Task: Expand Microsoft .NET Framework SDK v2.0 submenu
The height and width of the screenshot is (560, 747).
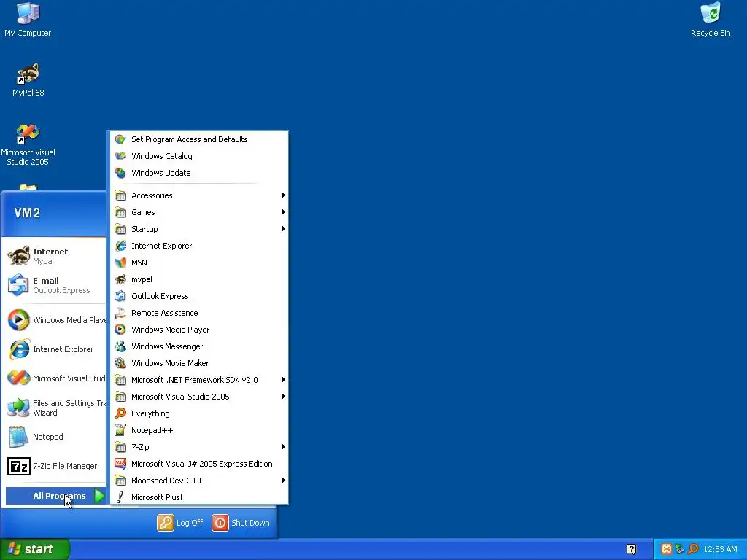Action: 200,380
